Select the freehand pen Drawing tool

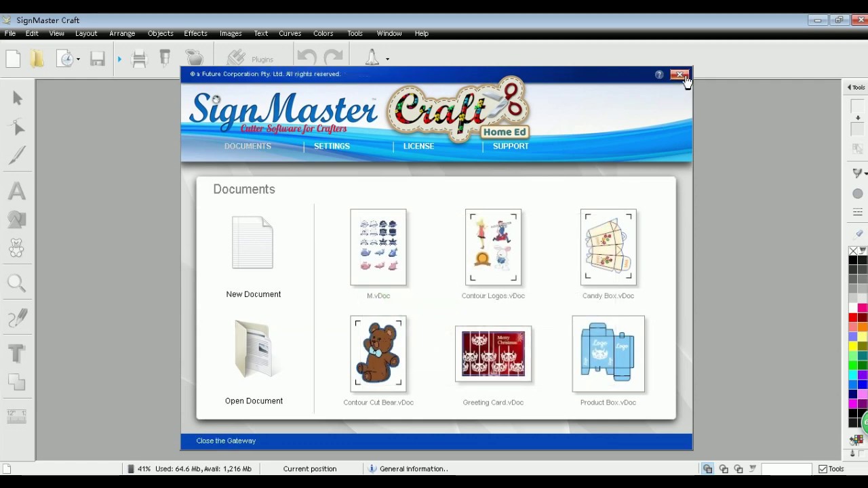tap(18, 318)
